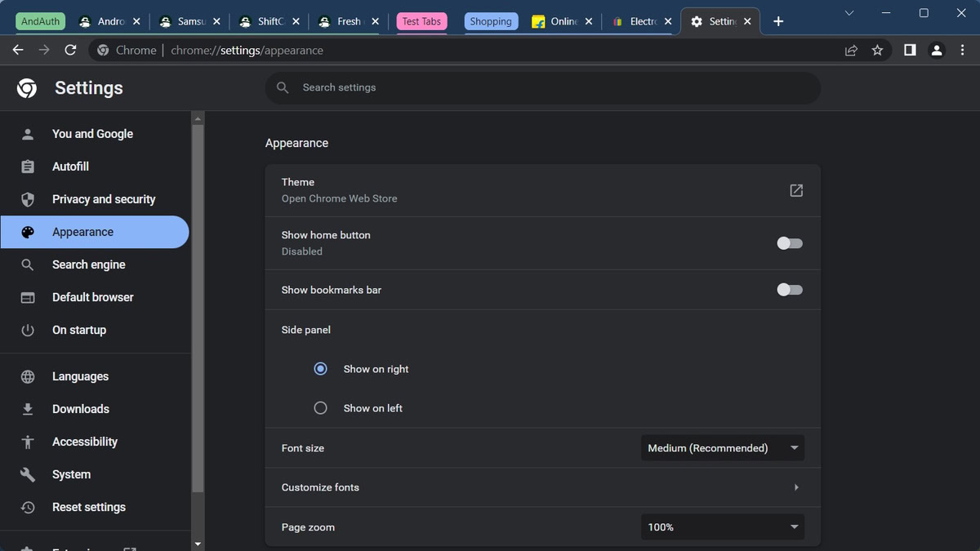The width and height of the screenshot is (980, 551).
Task: Click the forward navigation arrow
Action: point(44,50)
